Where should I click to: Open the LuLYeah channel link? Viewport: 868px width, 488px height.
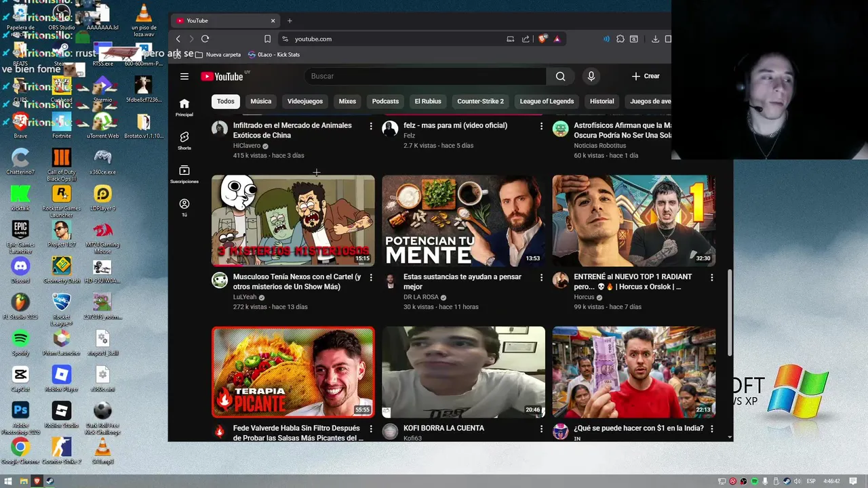(245, 297)
